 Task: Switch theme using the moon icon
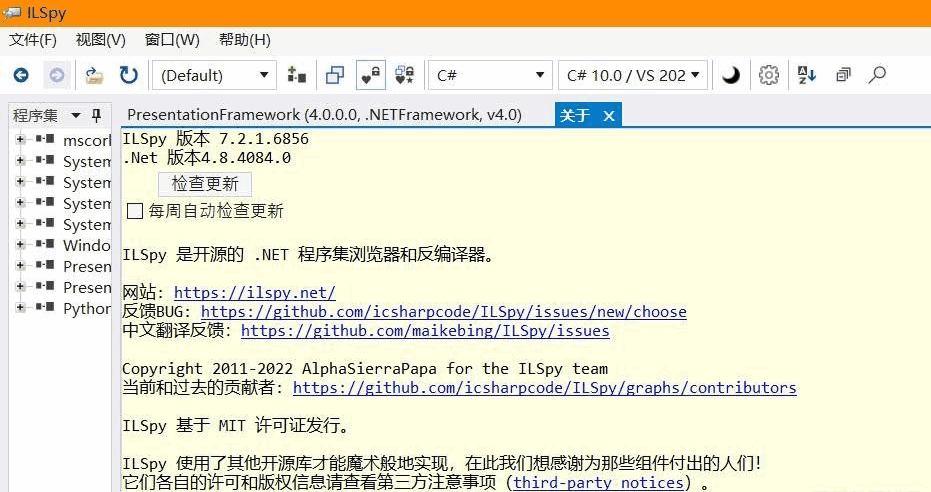point(731,75)
